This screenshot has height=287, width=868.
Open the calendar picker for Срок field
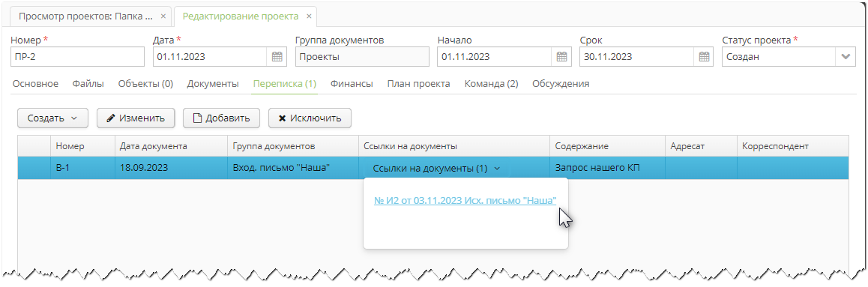tap(704, 56)
